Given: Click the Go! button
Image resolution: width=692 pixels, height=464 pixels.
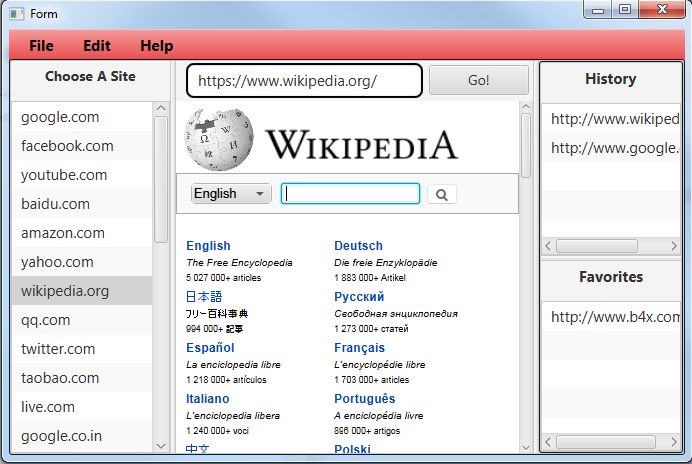Looking at the screenshot, I should pyautogui.click(x=478, y=80).
